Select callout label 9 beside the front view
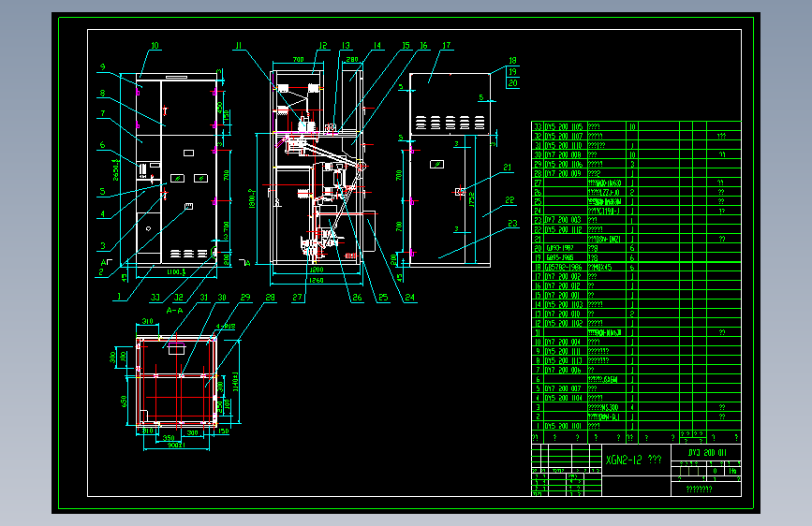 pos(102,66)
